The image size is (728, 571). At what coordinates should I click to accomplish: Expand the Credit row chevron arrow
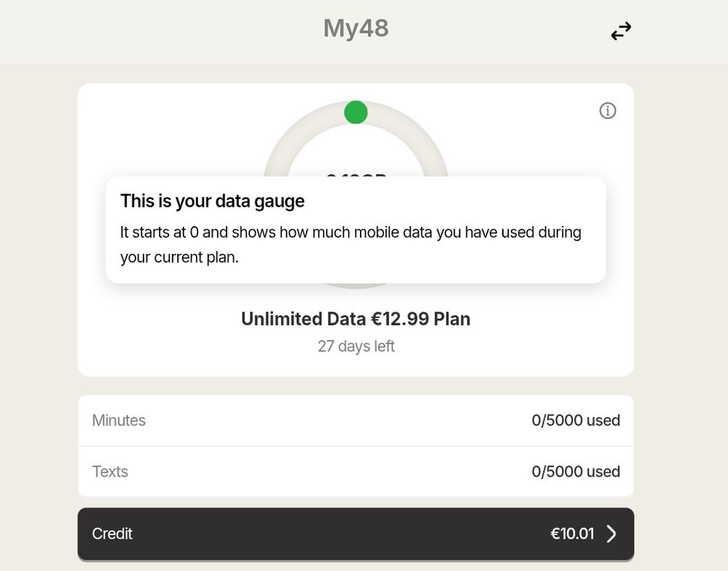pyautogui.click(x=611, y=534)
